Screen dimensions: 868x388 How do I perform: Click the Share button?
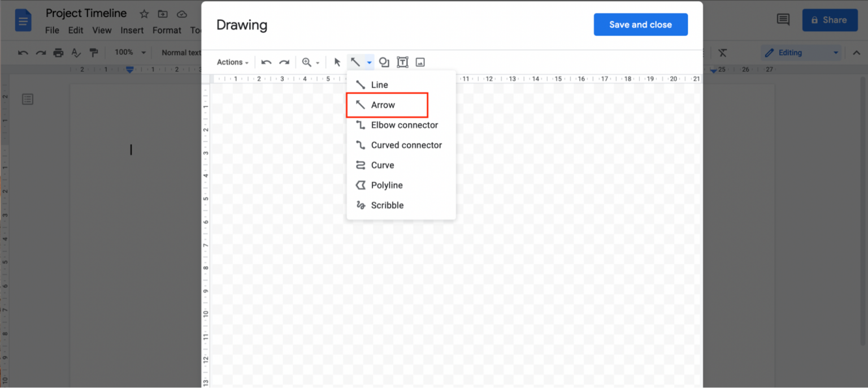[x=830, y=20]
